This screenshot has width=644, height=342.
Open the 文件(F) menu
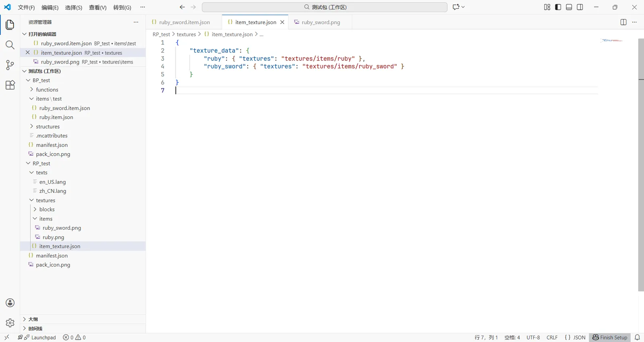pos(27,7)
